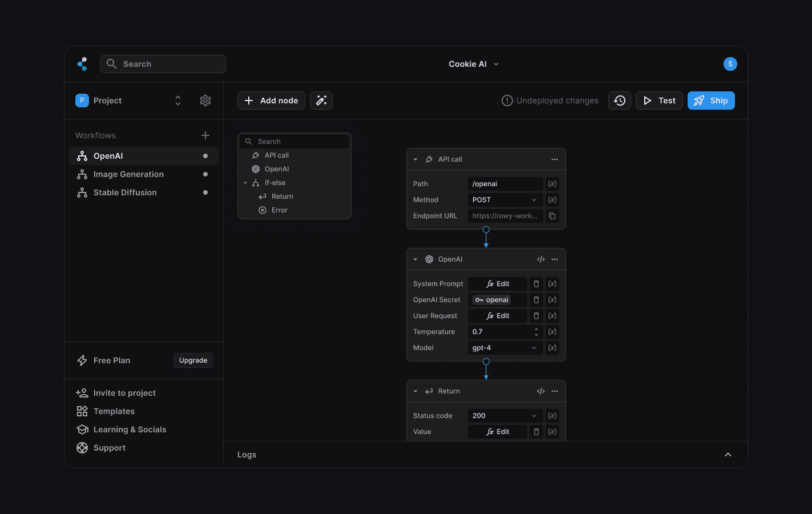Screen dimensions: 812x514
Task: Delete the System Prompt value
Action: [x=536, y=284]
